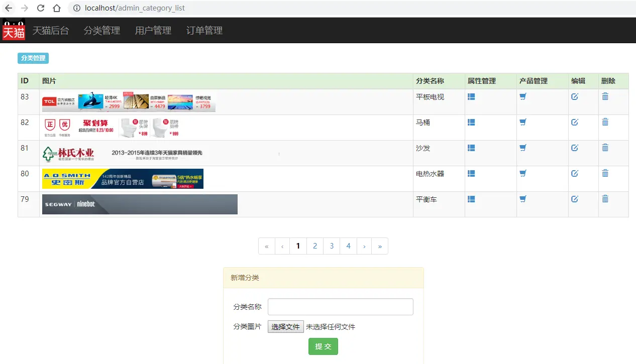Open 分类管理 in navigation bar
Image resolution: width=636 pixels, height=364 pixels.
(102, 31)
